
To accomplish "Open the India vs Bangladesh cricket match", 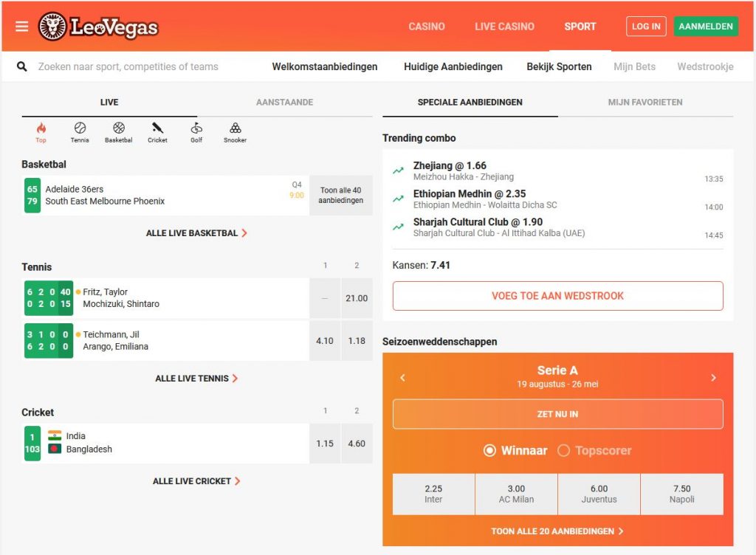I will pos(166,444).
